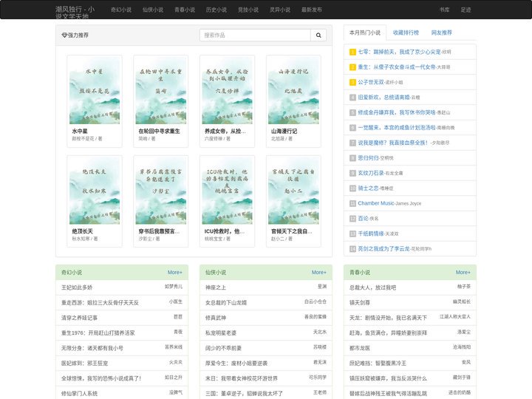Open 末日：我带着女神校花环游世界

tap(241, 378)
